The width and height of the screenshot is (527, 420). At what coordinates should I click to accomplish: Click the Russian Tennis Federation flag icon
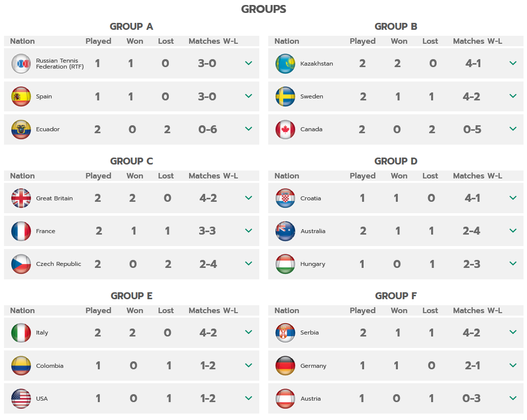(x=21, y=64)
